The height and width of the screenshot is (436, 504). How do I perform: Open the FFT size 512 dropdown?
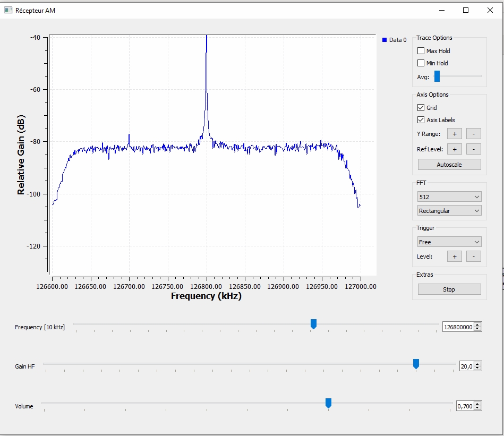click(x=449, y=197)
